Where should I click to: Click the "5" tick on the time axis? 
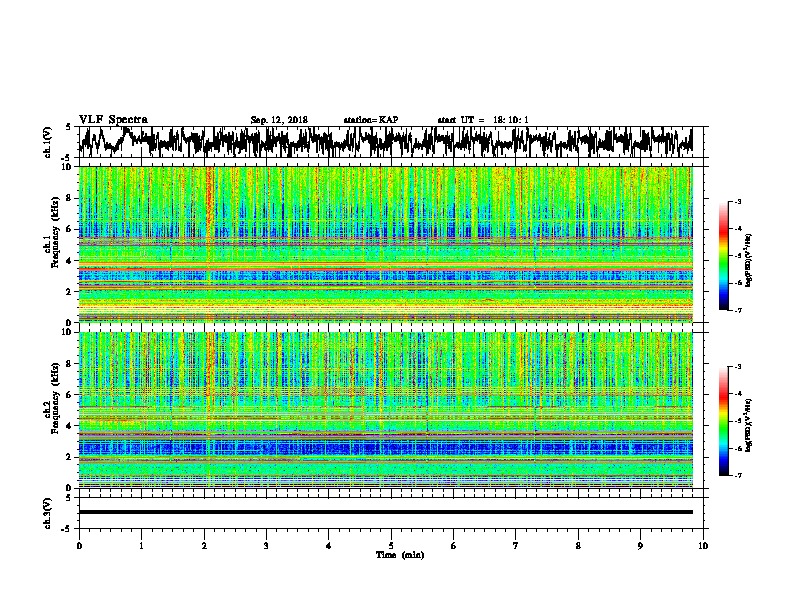(x=391, y=546)
